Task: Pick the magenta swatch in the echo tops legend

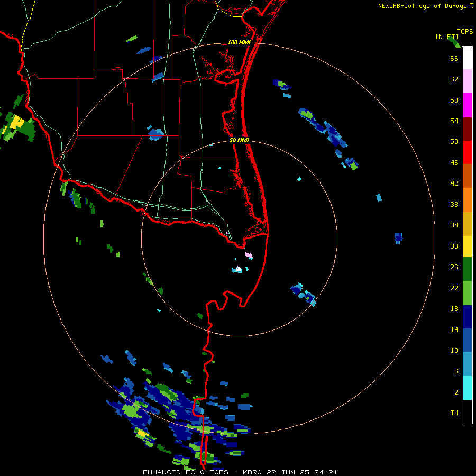Action: (467, 105)
